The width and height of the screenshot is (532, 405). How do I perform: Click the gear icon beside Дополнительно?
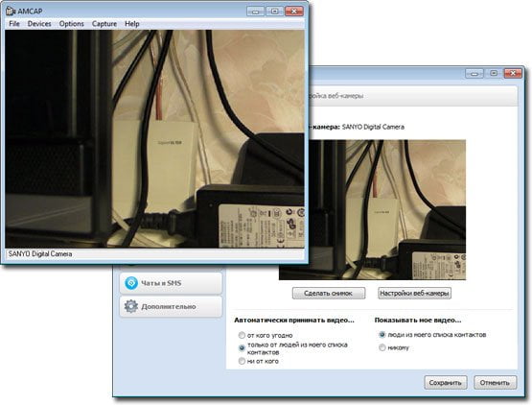(x=131, y=306)
